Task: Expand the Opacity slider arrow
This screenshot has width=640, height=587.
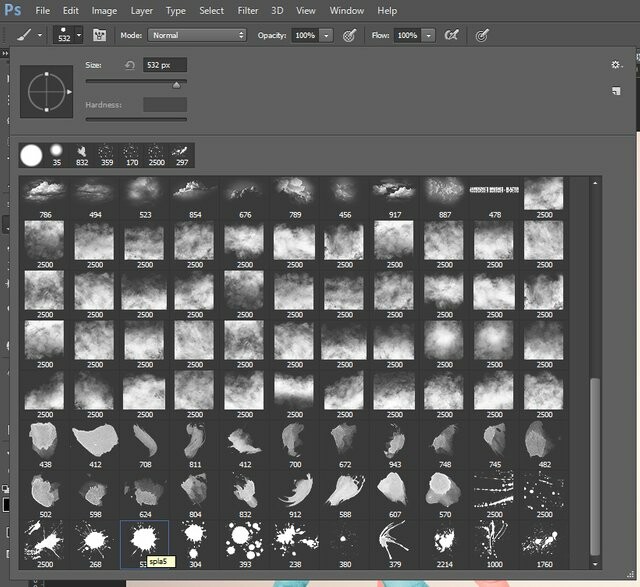Action: 326,36
